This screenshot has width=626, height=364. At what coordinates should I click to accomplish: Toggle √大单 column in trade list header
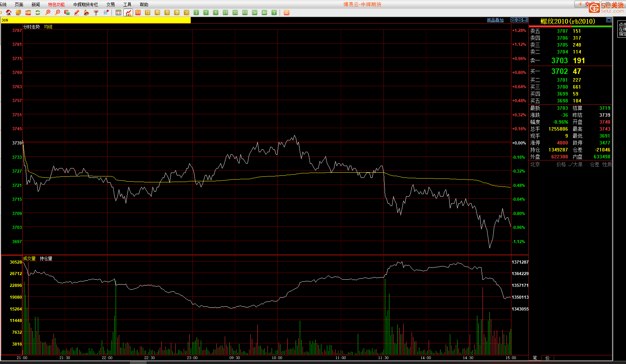[x=576, y=164]
